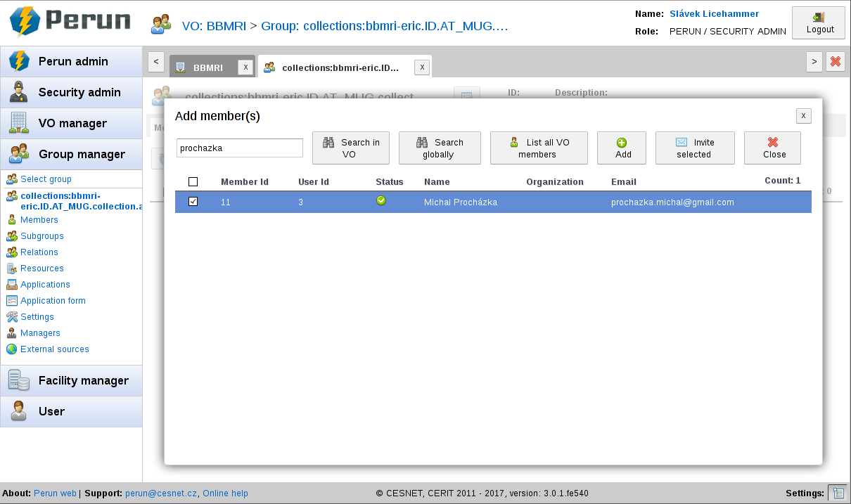This screenshot has width=851, height=504.
Task: Click the Perun admin lightning icon
Action: pyautogui.click(x=19, y=62)
